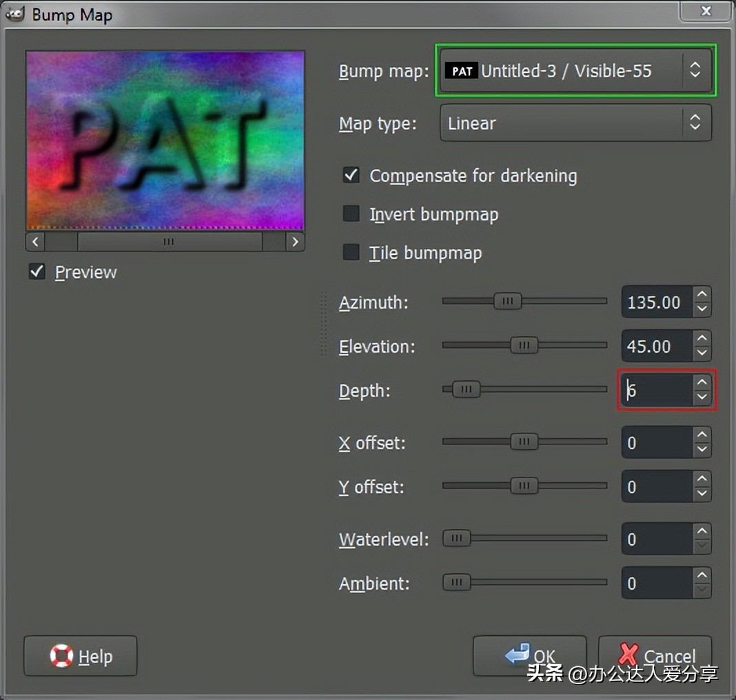The image size is (736, 700).
Task: Click the preview horizontal scrollbar thumb
Action: coord(169,242)
